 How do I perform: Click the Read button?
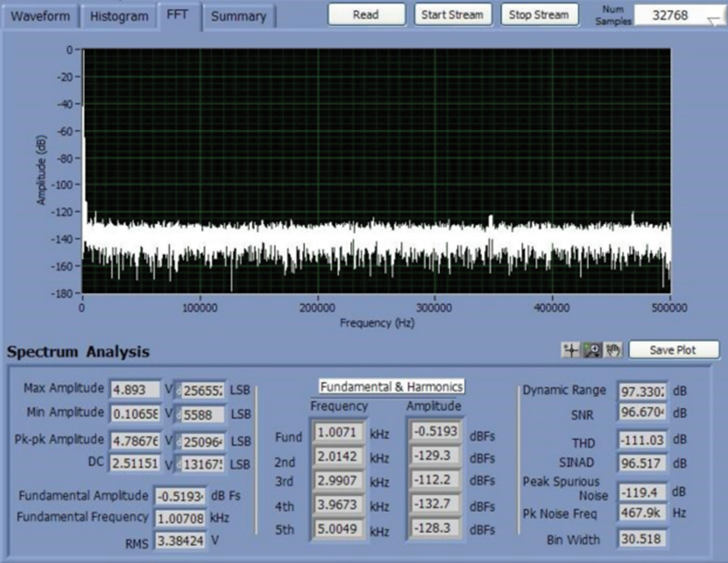366,15
